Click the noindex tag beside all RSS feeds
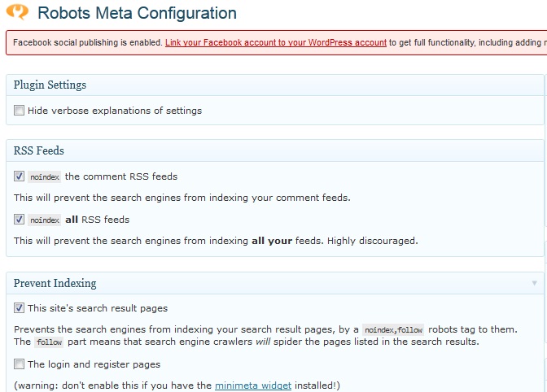Screen dimensions: 547x392 (45, 220)
